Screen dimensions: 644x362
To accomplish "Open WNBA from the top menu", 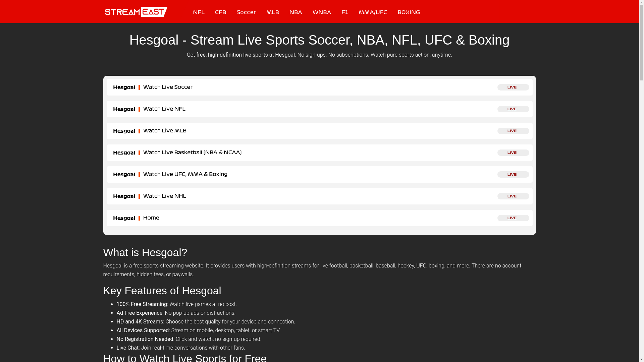I will pos(322,12).
